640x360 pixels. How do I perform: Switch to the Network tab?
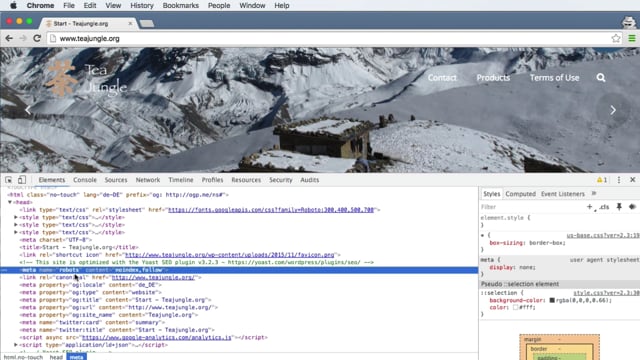pyautogui.click(x=148, y=180)
